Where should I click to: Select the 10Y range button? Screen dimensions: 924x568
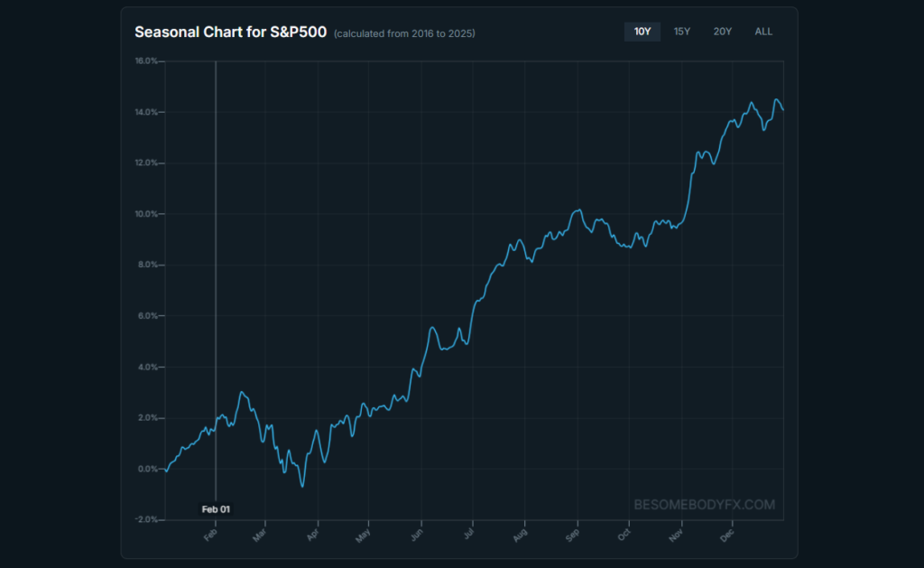pos(642,32)
